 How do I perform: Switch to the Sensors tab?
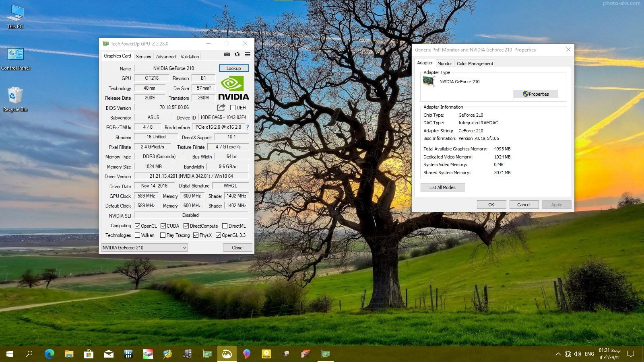pyautogui.click(x=143, y=57)
